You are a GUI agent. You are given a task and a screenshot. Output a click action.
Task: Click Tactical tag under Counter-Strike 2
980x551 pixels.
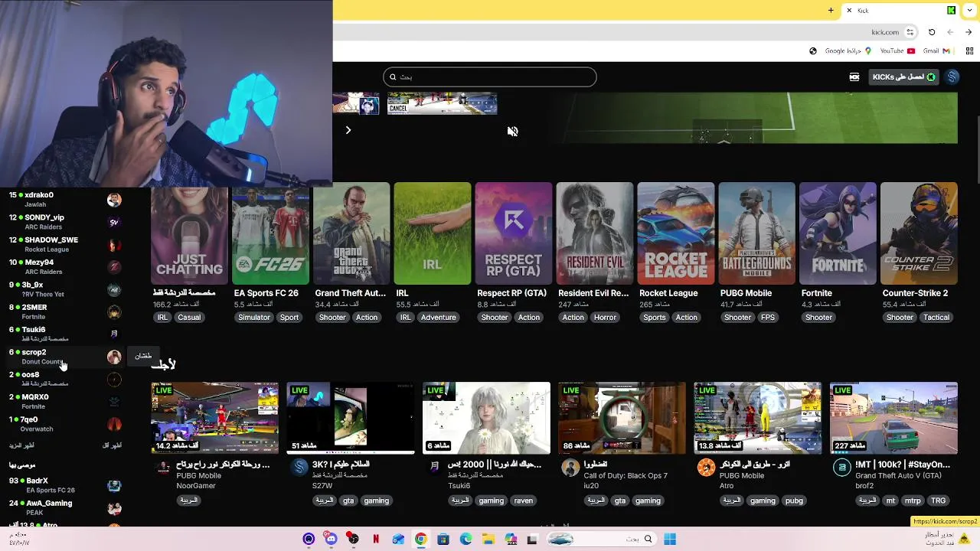(936, 318)
